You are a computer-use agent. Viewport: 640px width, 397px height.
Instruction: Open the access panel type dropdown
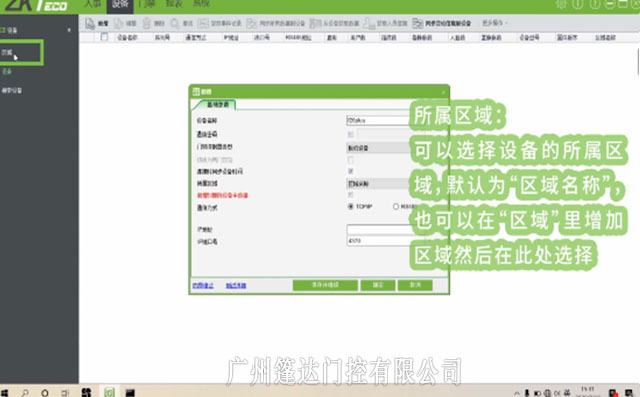(x=378, y=148)
